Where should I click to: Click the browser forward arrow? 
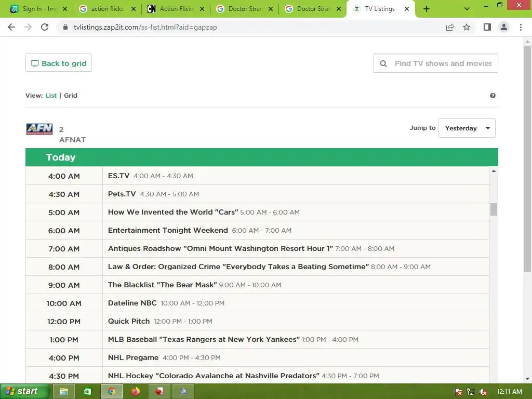point(28,27)
